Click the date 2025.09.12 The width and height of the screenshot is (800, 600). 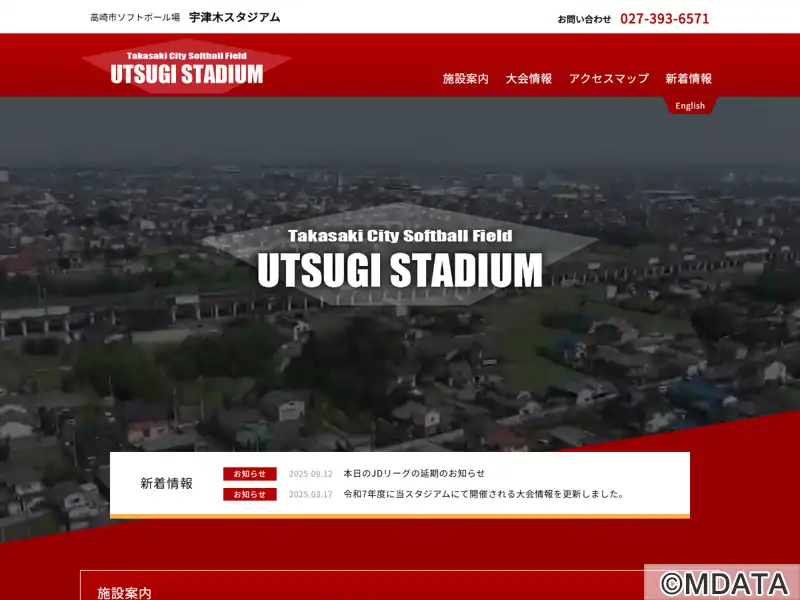311,474
